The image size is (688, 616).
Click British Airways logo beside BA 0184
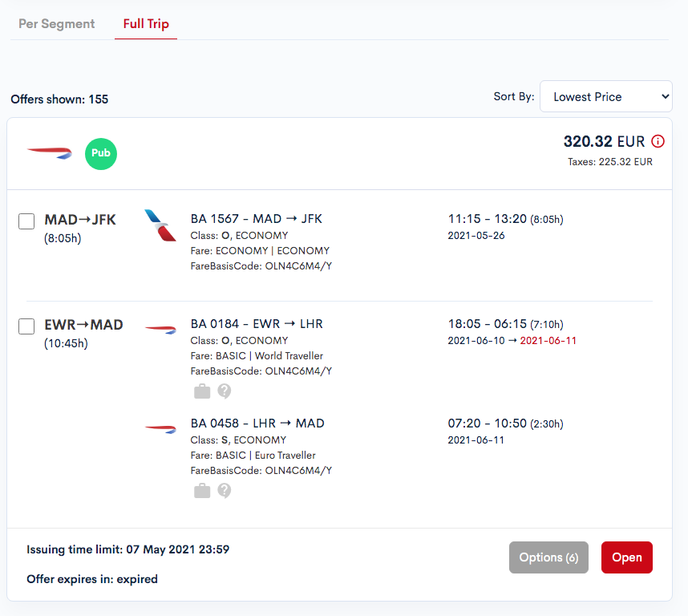click(x=160, y=330)
